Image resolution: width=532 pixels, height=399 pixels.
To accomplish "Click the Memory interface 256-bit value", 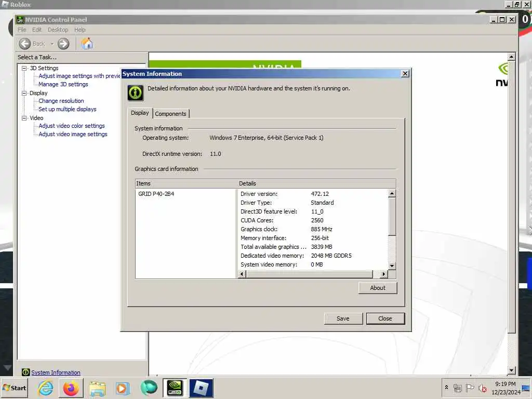I will pos(320,238).
